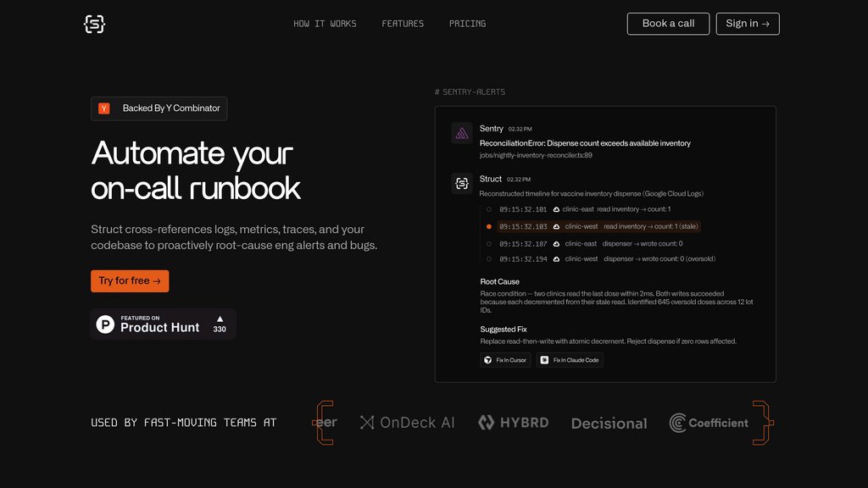
Task: Click the Fix In Claude Code button
Action: click(x=570, y=360)
